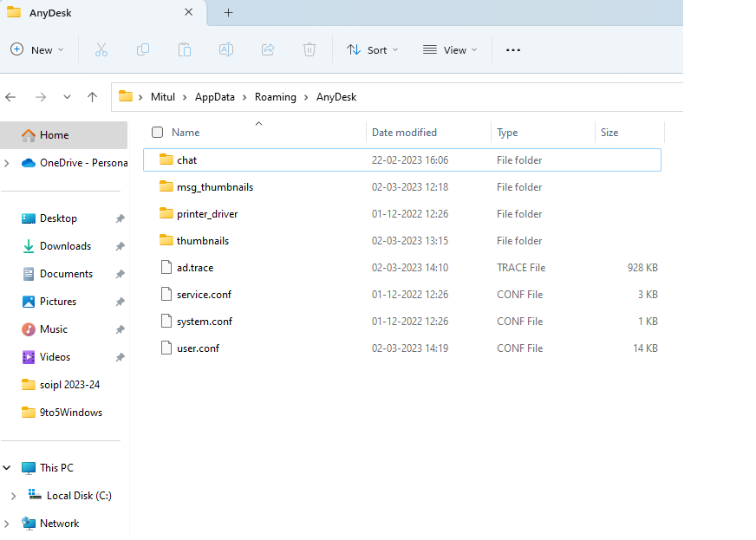Open Downloads in the navigation pane
The width and height of the screenshot is (756, 540).
[64, 246]
